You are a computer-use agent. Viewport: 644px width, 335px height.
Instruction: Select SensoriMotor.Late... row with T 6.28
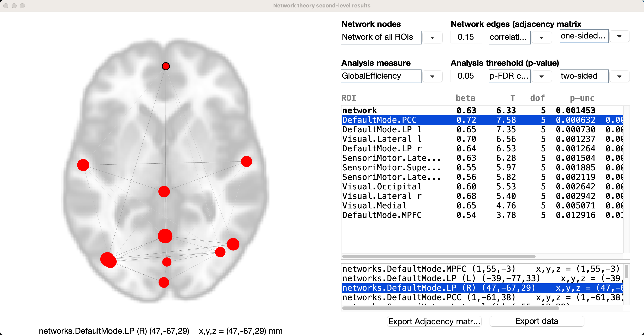[483, 158]
